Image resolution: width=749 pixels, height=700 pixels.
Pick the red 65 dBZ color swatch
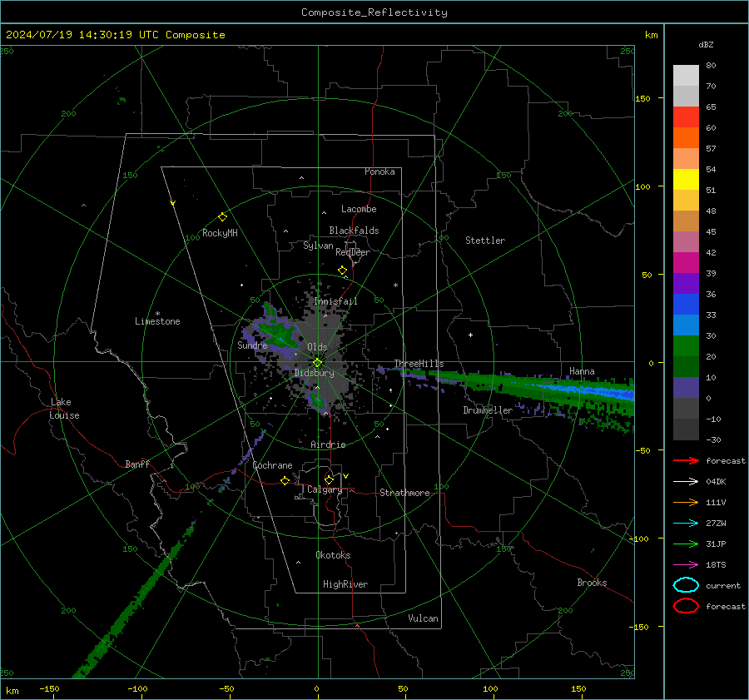point(686,117)
